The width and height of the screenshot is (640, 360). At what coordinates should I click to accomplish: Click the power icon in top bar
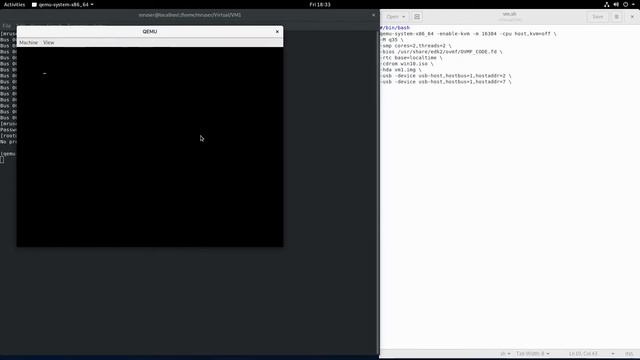click(x=625, y=4)
